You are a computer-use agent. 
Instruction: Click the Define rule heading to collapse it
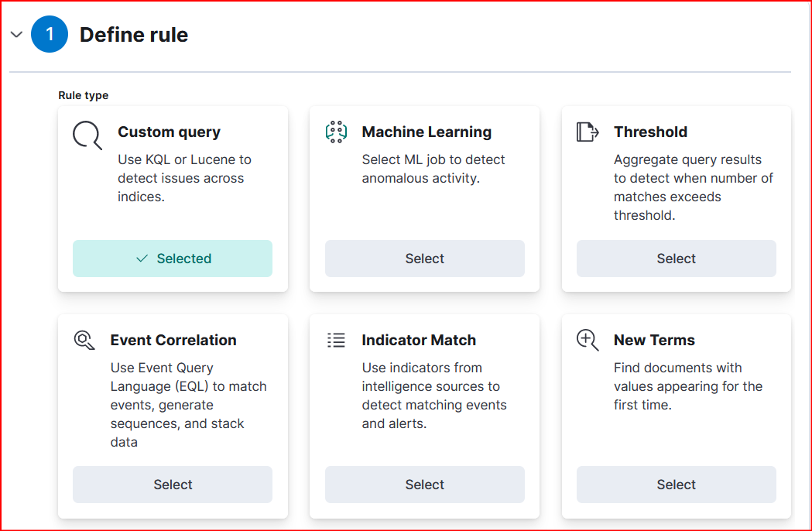(x=133, y=34)
